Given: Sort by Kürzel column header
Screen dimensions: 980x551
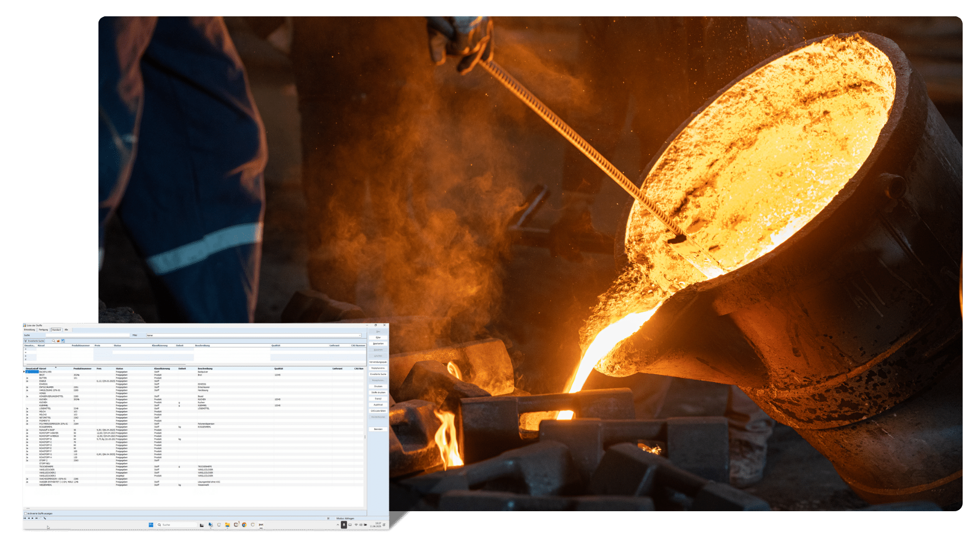Looking at the screenshot, I should tap(43, 368).
